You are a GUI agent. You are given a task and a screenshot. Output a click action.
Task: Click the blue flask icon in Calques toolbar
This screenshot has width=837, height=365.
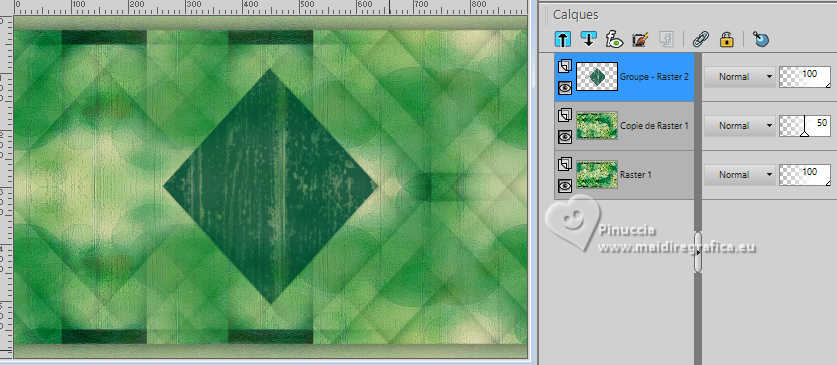(x=761, y=39)
